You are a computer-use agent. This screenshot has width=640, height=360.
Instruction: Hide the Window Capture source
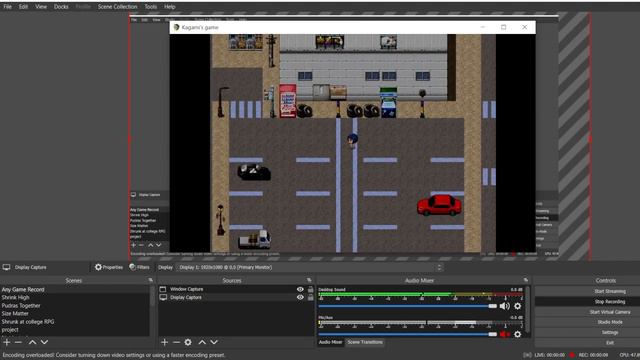tap(300, 289)
